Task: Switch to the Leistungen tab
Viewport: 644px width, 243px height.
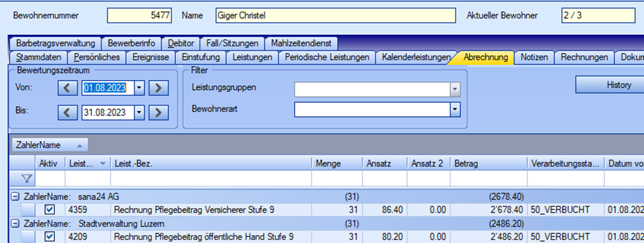Action: (x=252, y=57)
